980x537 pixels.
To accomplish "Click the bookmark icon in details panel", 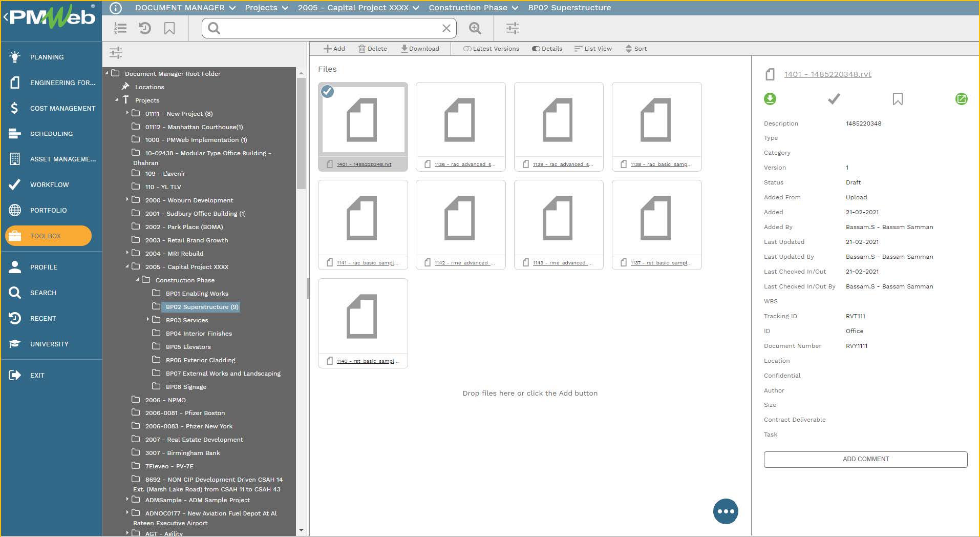I will (x=897, y=99).
